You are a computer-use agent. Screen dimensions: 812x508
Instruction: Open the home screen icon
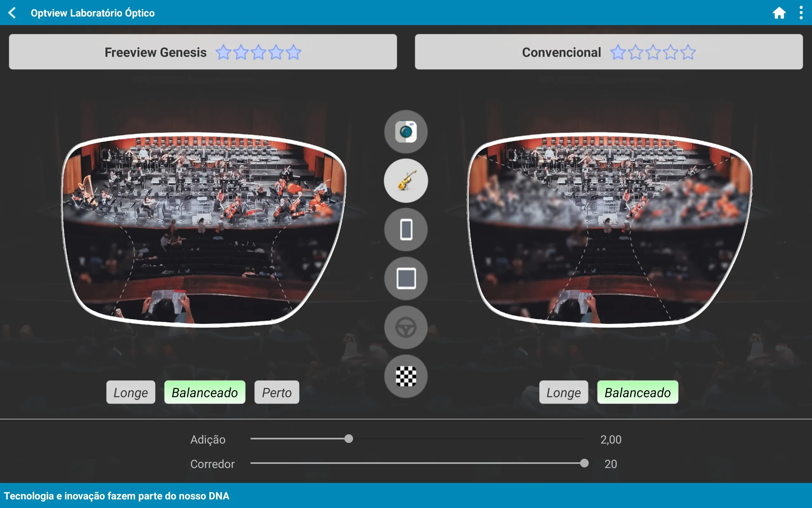(779, 13)
